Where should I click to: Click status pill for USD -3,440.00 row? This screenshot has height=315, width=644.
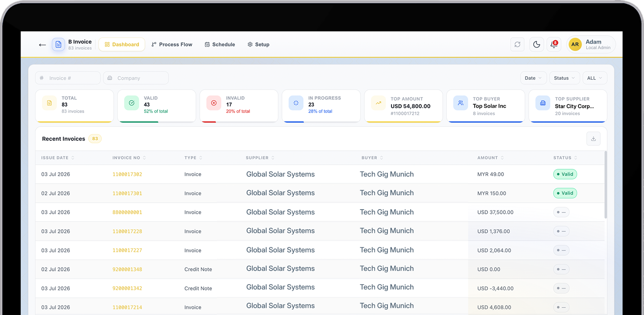click(561, 288)
